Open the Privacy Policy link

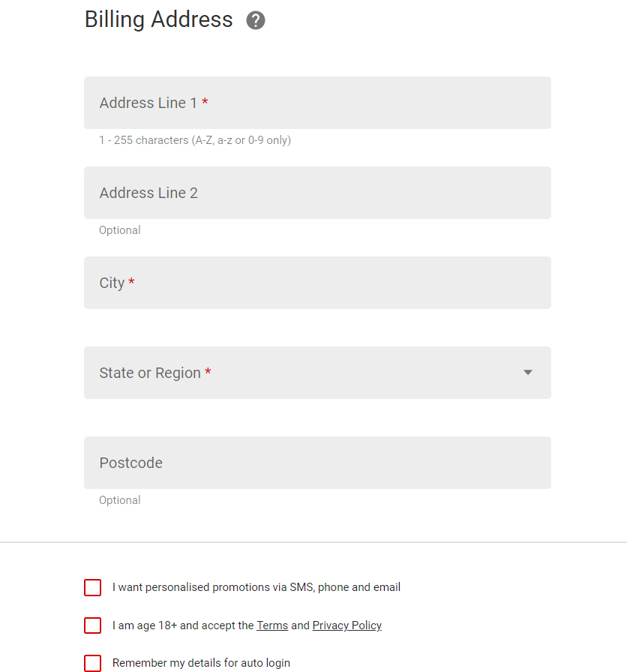[x=346, y=625]
